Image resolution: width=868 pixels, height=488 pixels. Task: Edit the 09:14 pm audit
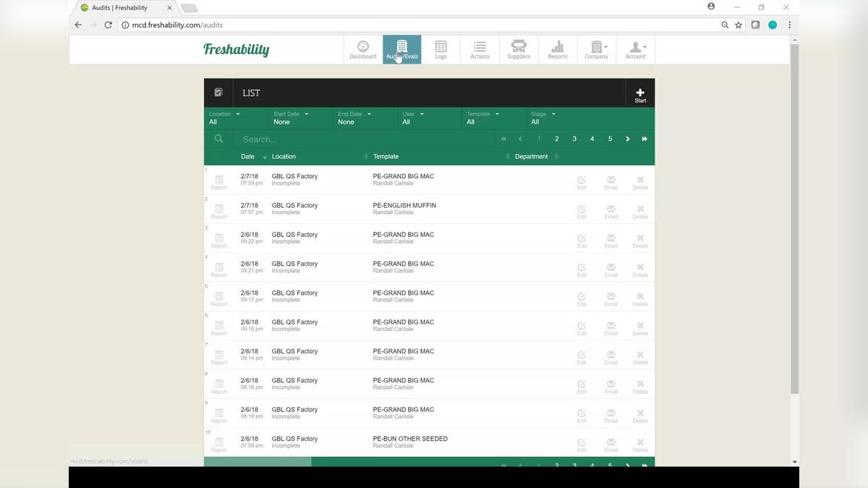[582, 357]
